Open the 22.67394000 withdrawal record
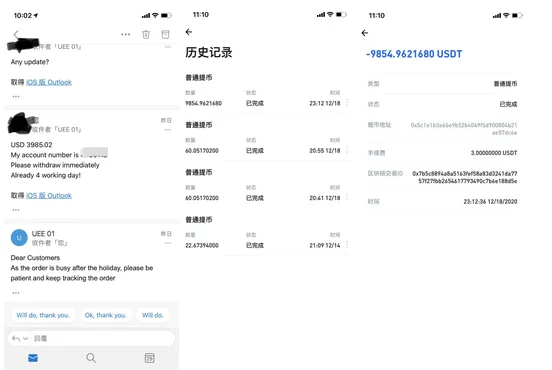Image resolution: width=552 pixels, height=370 pixels. pos(266,233)
